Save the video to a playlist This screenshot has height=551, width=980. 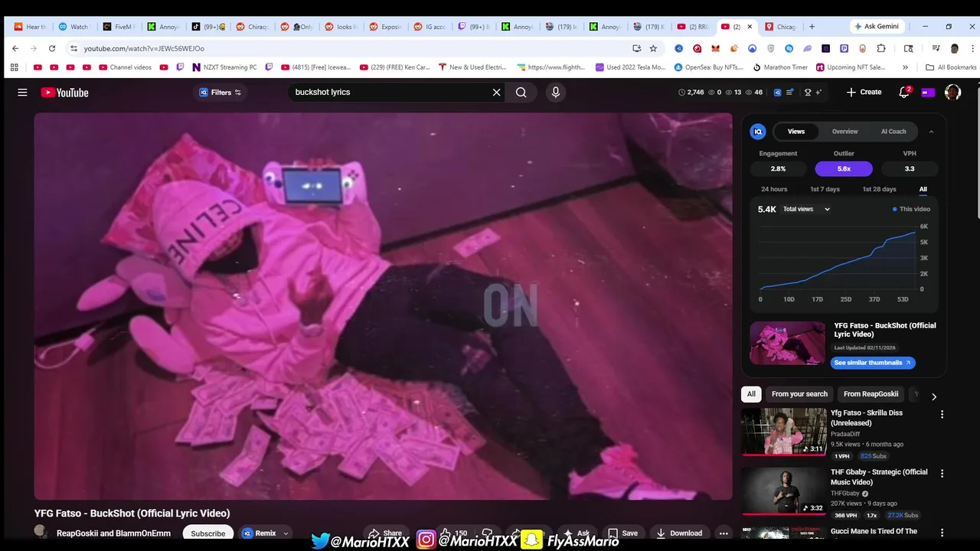point(622,533)
